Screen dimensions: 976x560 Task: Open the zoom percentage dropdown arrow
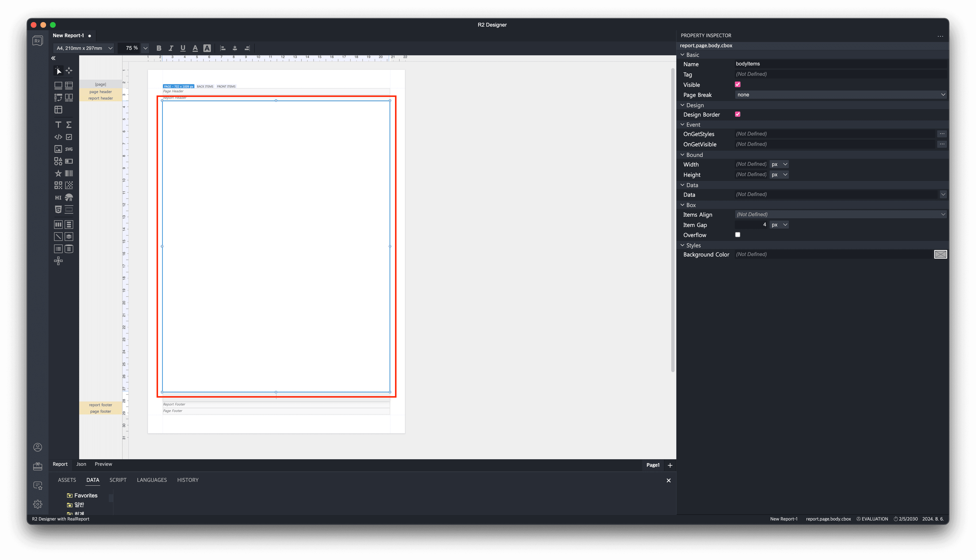[145, 48]
